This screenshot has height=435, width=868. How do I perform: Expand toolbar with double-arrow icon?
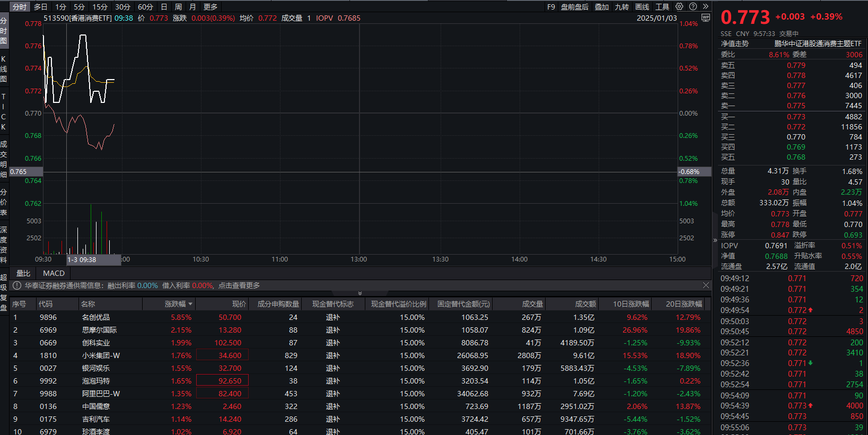[705, 6]
